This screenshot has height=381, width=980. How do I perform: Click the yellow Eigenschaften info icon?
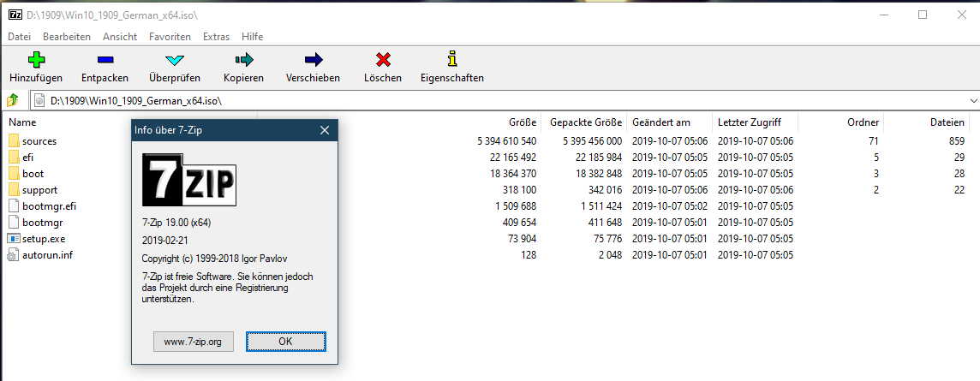pos(452,59)
